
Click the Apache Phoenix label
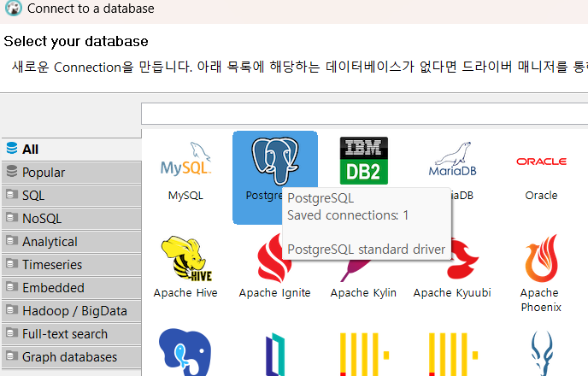pyautogui.click(x=541, y=300)
